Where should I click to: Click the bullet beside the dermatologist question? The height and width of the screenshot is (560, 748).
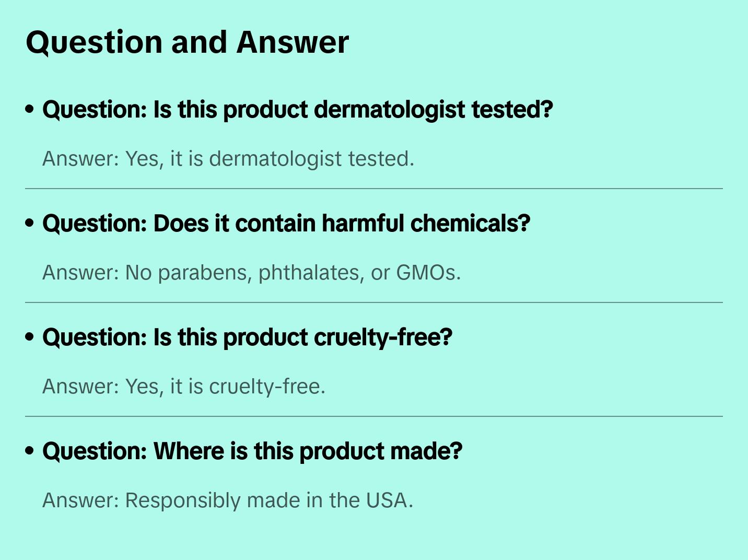(x=30, y=109)
